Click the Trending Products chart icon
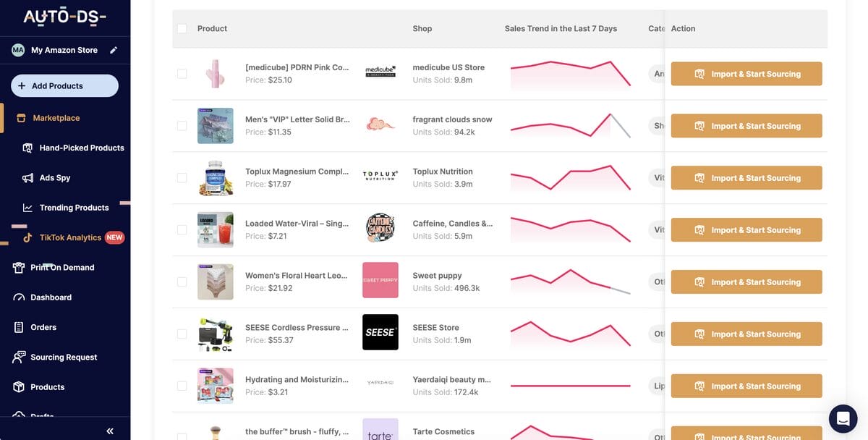Viewport: 868px width, 440px height. coord(27,208)
